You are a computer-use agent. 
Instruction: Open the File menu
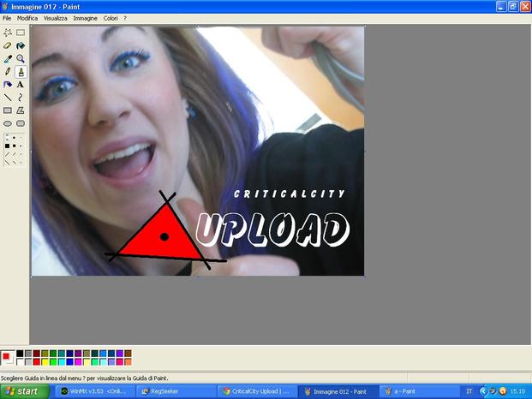[x=7, y=18]
